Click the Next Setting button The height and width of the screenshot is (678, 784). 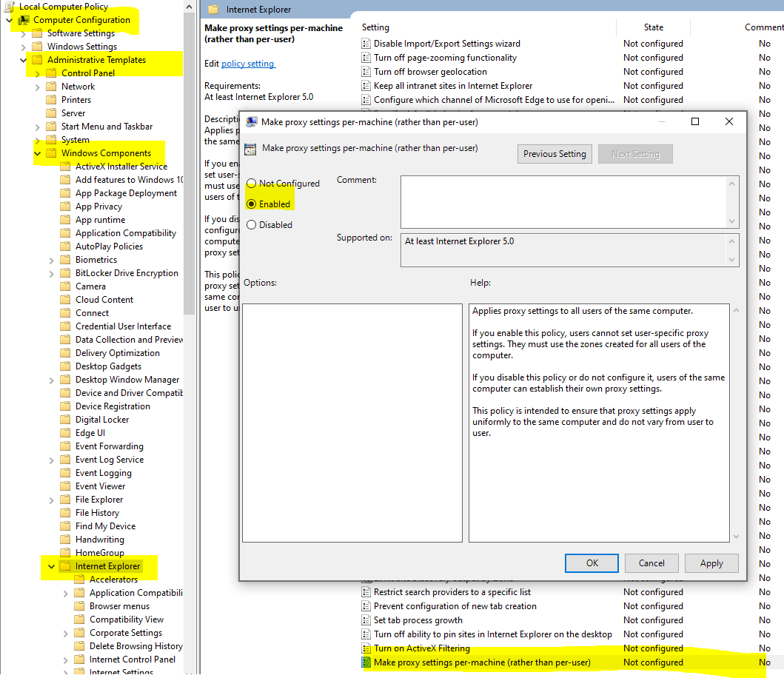[x=635, y=154]
